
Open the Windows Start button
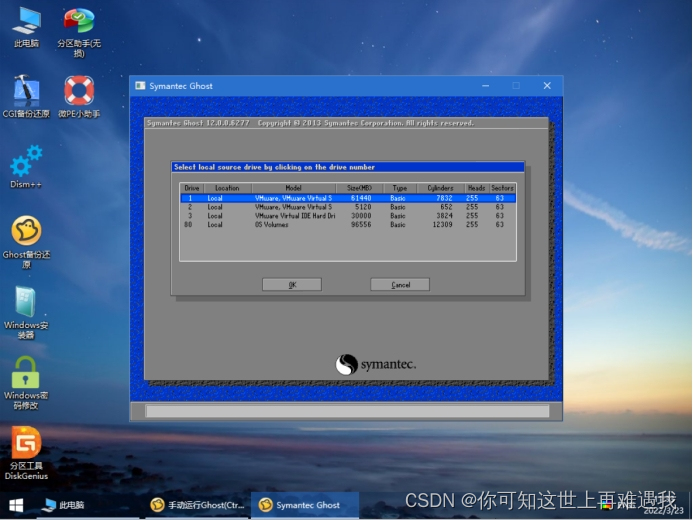coord(16,505)
